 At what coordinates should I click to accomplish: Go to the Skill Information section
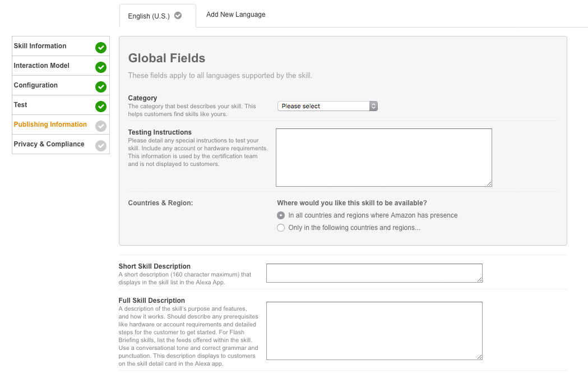[40, 46]
